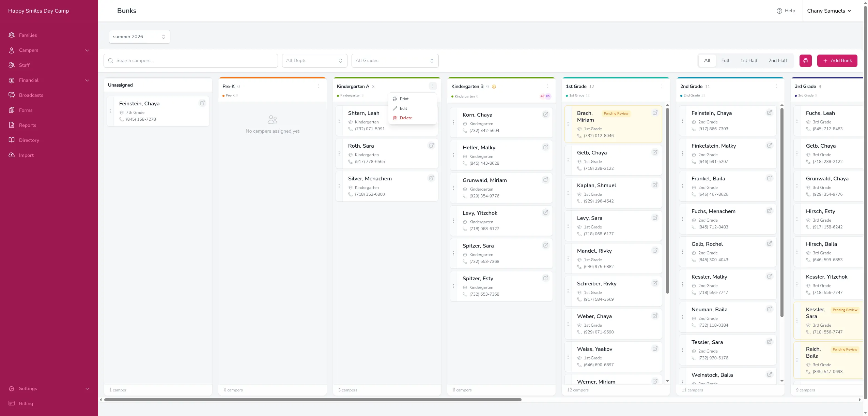Viewport: 868px width, 416px height.
Task: Click the coin icon beside Kindergarten B
Action: pyautogui.click(x=494, y=87)
